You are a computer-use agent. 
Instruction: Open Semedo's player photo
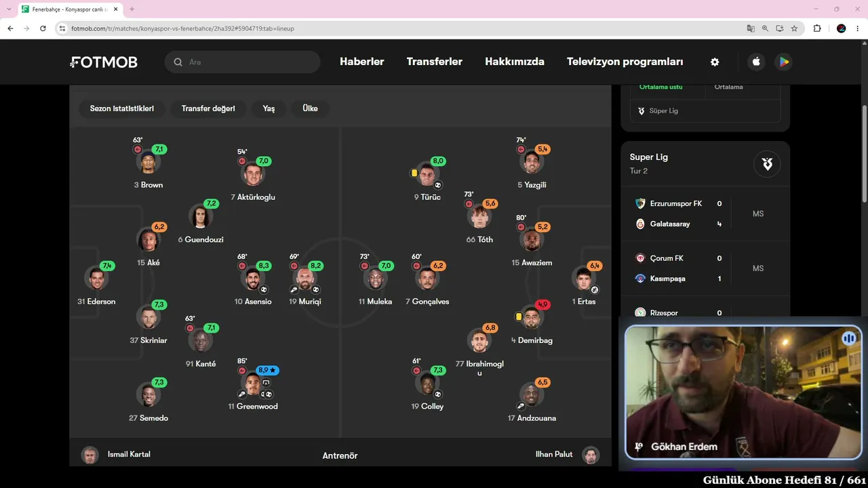(149, 395)
